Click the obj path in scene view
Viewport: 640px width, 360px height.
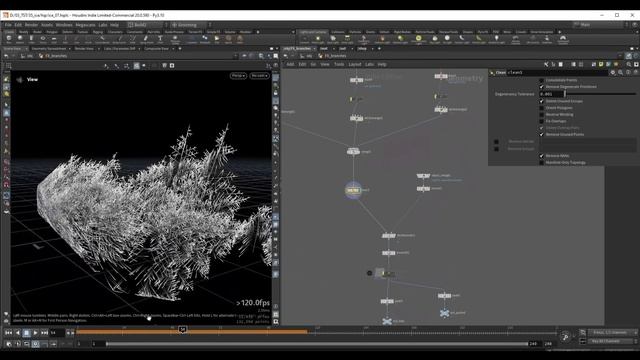coord(30,56)
